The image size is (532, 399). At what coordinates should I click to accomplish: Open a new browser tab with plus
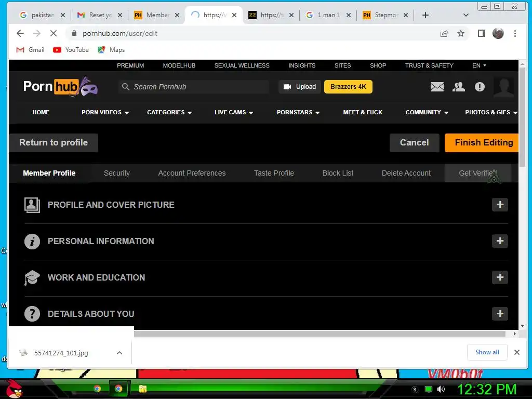pos(425,15)
